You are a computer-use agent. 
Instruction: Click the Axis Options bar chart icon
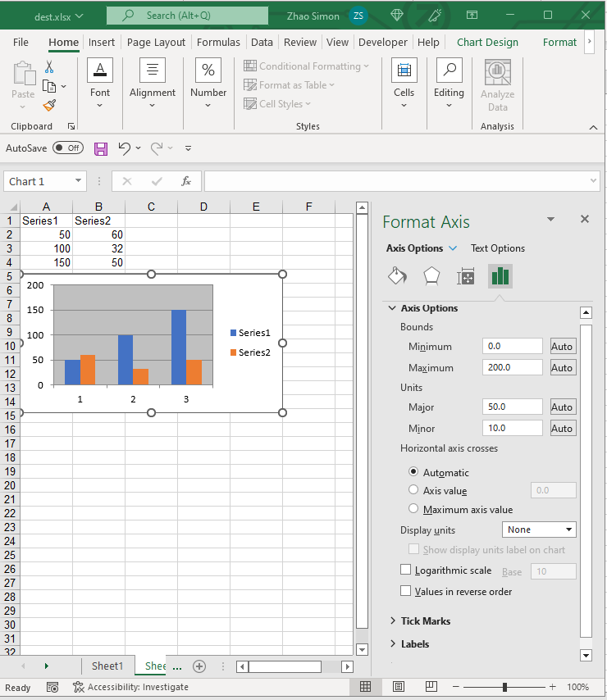[500, 276]
